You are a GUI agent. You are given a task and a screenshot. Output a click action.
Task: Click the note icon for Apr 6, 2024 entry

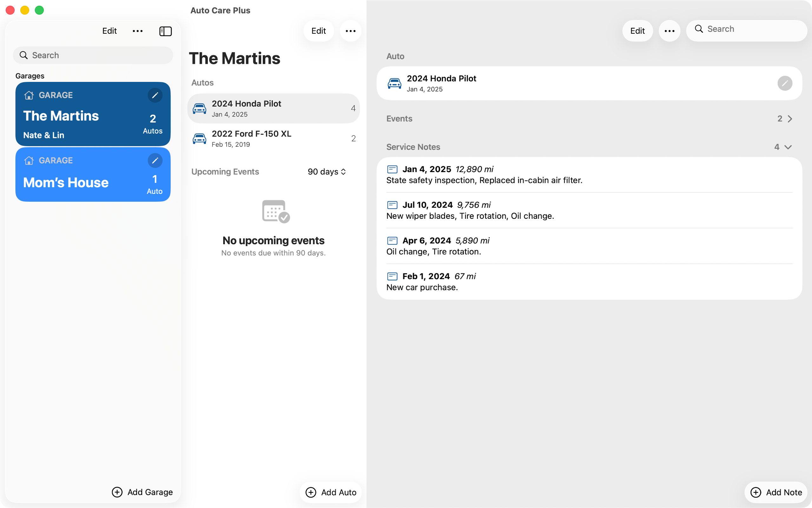[392, 241]
